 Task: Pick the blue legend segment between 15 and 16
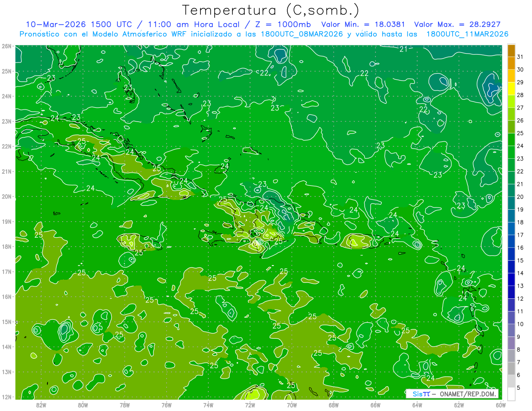coord(511,254)
